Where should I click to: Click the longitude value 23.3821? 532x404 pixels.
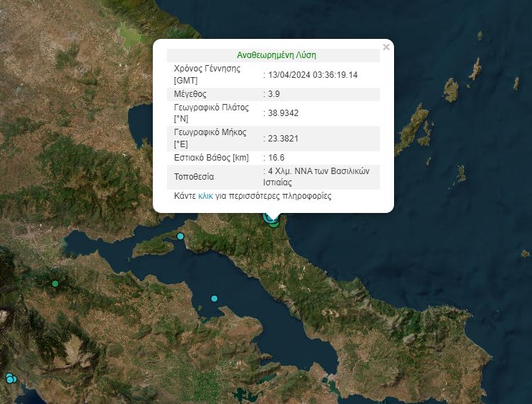tap(280, 138)
